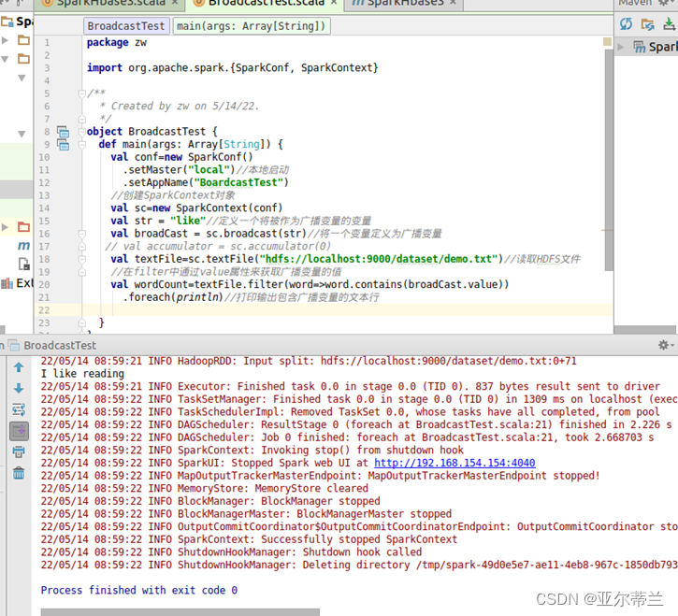Fold the main method at line 9
678x616 pixels.
[81, 144]
